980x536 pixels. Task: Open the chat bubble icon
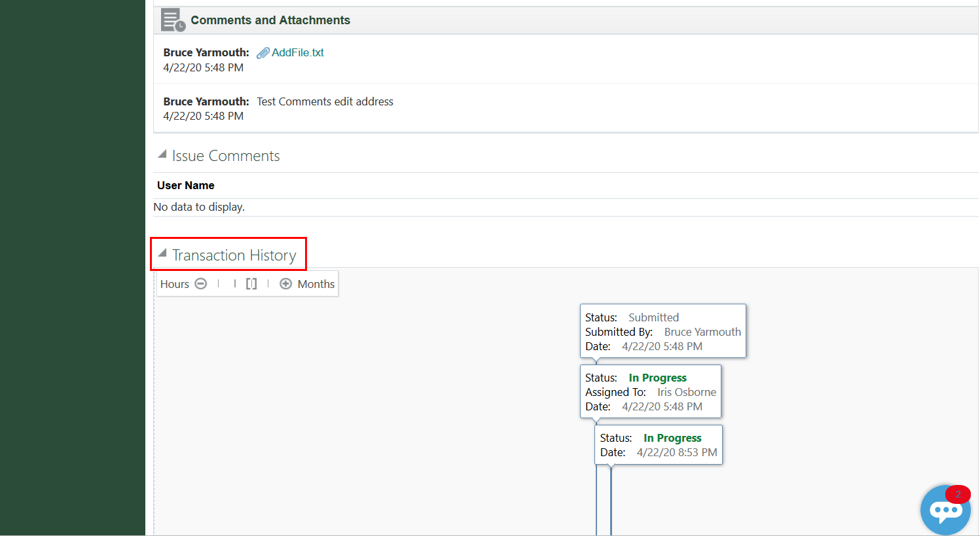pyautogui.click(x=945, y=510)
